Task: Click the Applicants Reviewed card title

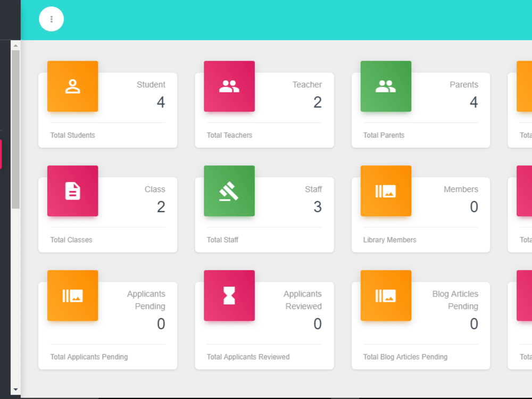Action: coord(303,300)
